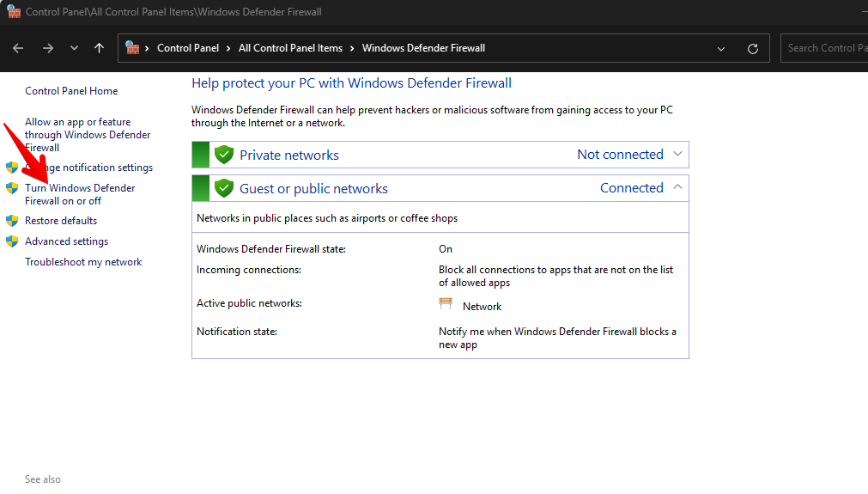Select All Control Panel Items breadcrumb
This screenshot has height=494, width=868.
click(290, 48)
